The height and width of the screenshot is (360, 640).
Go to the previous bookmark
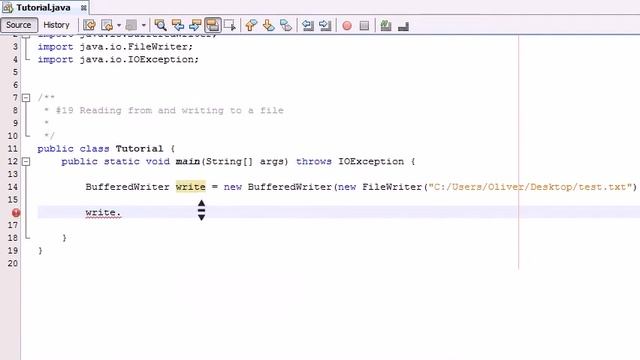coord(251,25)
